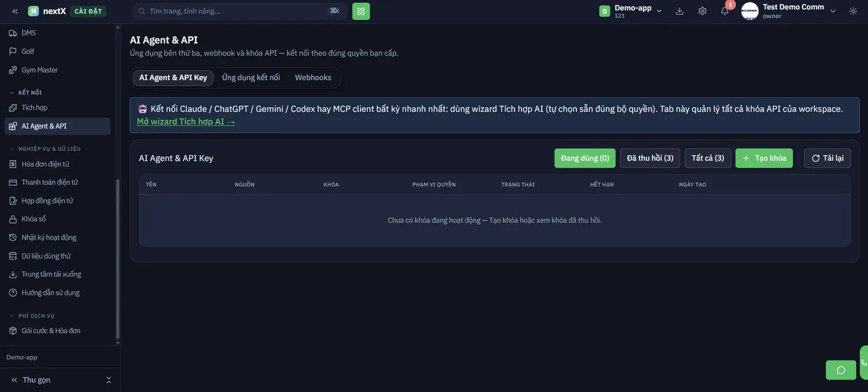Open the Test Demo Comm user menu
The height and width of the screenshot is (392, 868).
(x=789, y=11)
